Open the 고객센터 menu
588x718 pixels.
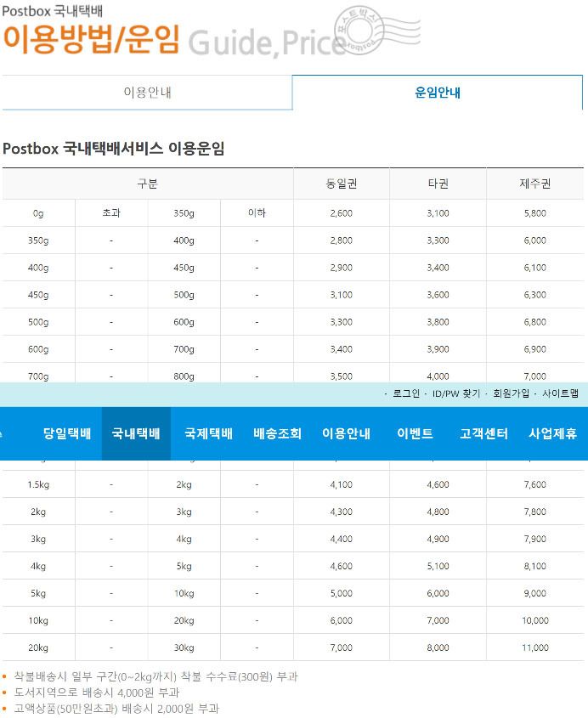483,433
